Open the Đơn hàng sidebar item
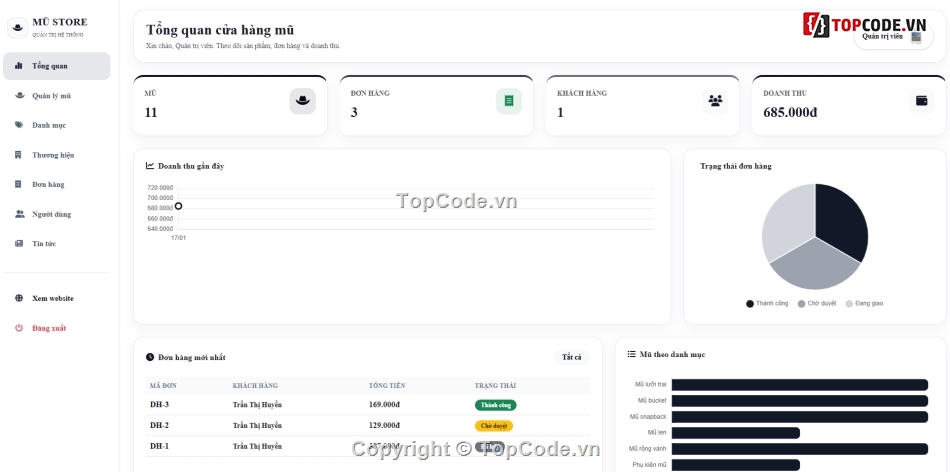This screenshot has width=950, height=472. click(x=56, y=184)
